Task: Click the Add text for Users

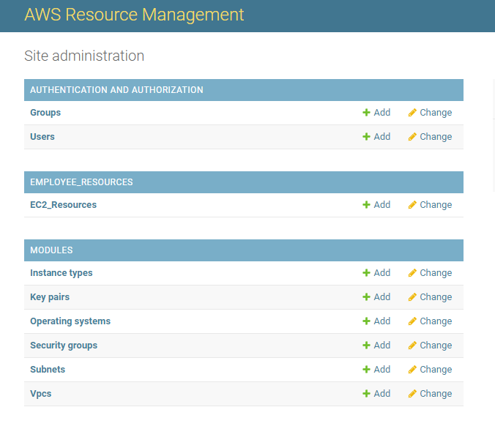Action: pyautogui.click(x=382, y=137)
